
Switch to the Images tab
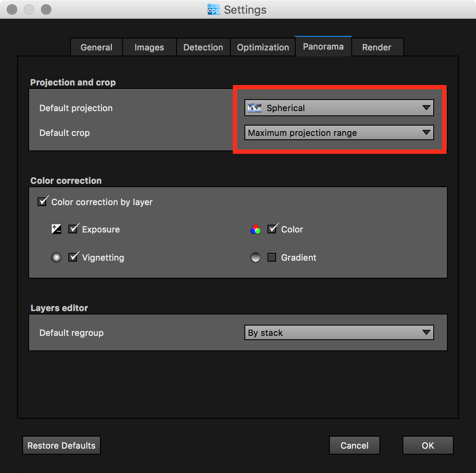click(x=150, y=47)
